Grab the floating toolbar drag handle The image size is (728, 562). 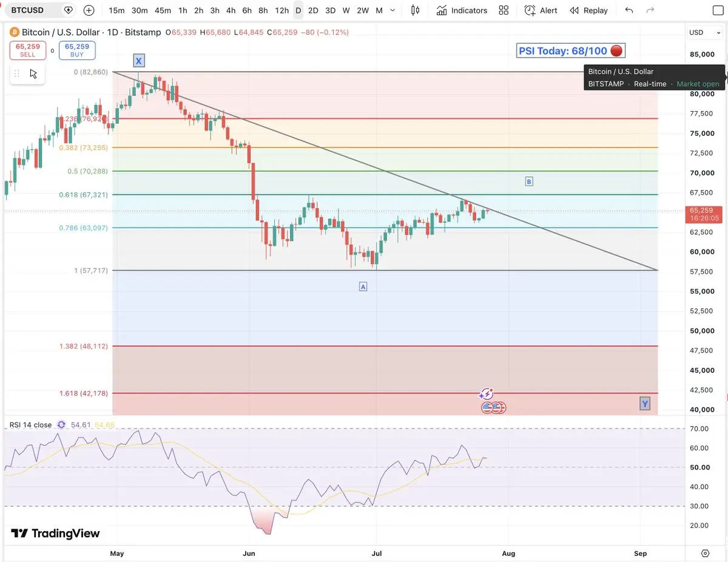[17, 73]
